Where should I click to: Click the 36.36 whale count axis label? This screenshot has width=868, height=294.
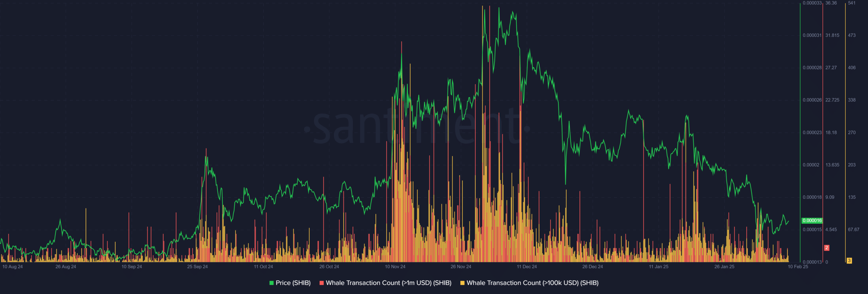(831, 3)
